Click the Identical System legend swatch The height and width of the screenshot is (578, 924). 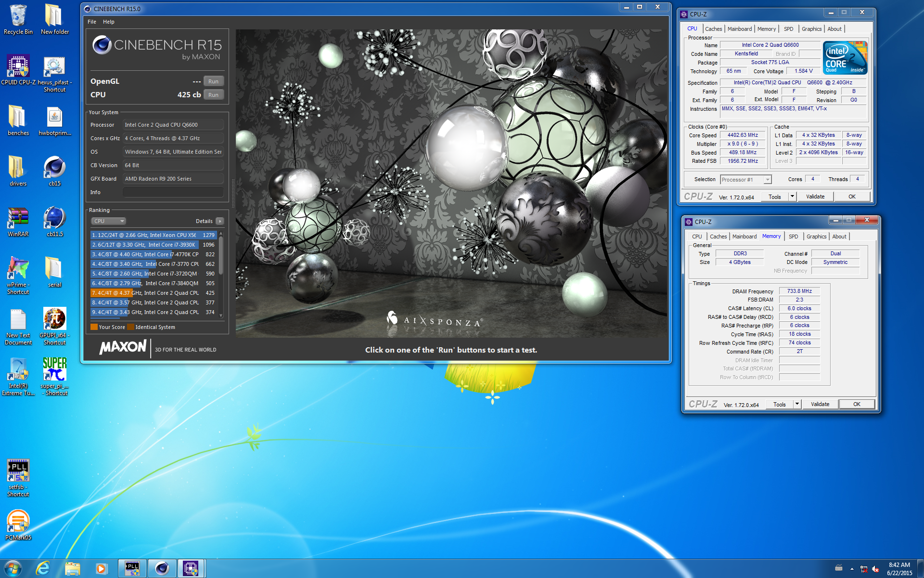[130, 327]
